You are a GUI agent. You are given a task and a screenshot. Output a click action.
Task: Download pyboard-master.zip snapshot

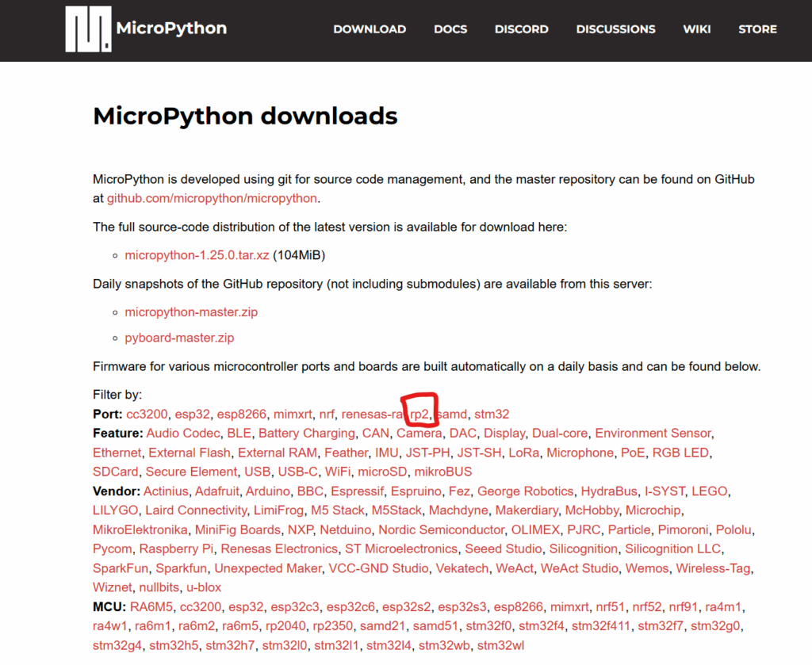179,338
